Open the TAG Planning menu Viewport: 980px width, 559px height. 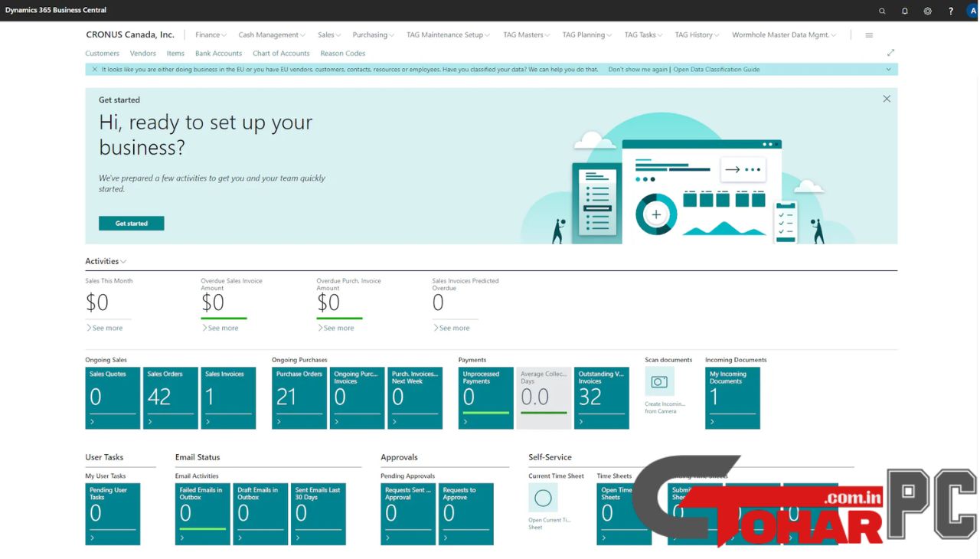tap(588, 35)
